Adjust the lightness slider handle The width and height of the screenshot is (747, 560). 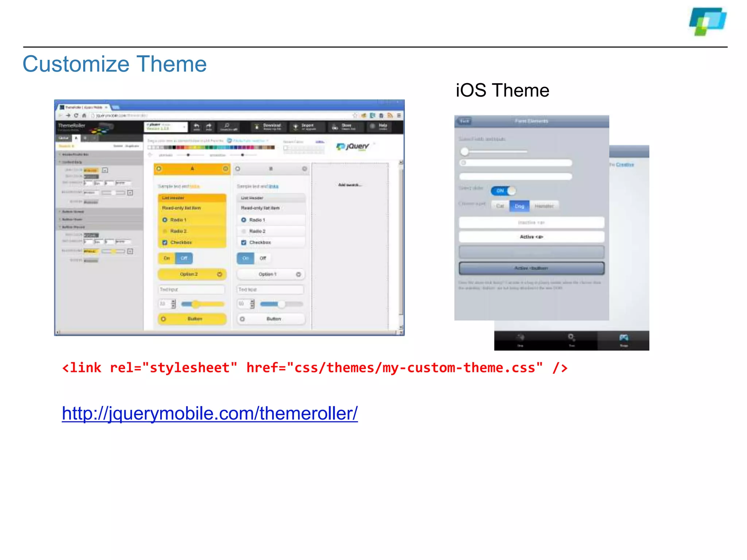(188, 155)
